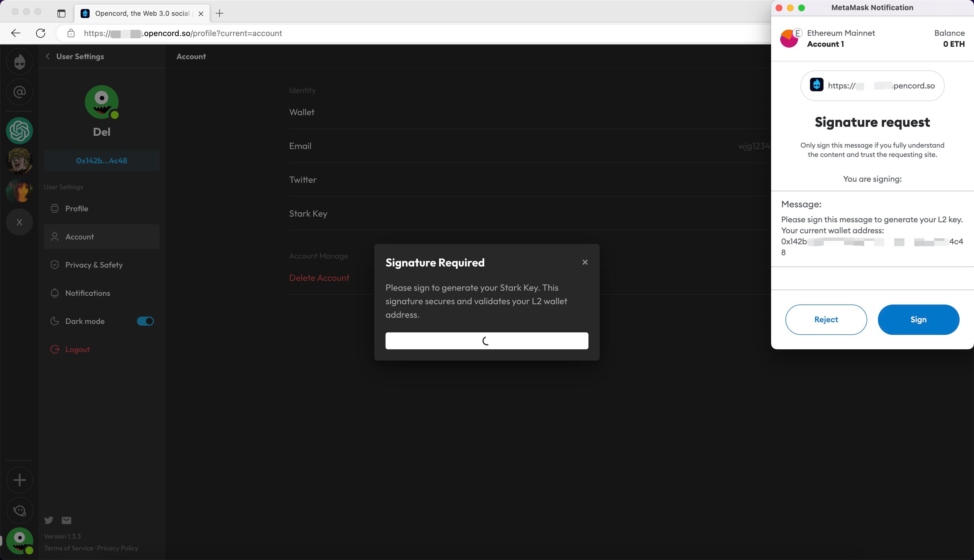Screen dimensions: 974x560
Task: Close the Opencord browser tab
Action: tap(201, 14)
